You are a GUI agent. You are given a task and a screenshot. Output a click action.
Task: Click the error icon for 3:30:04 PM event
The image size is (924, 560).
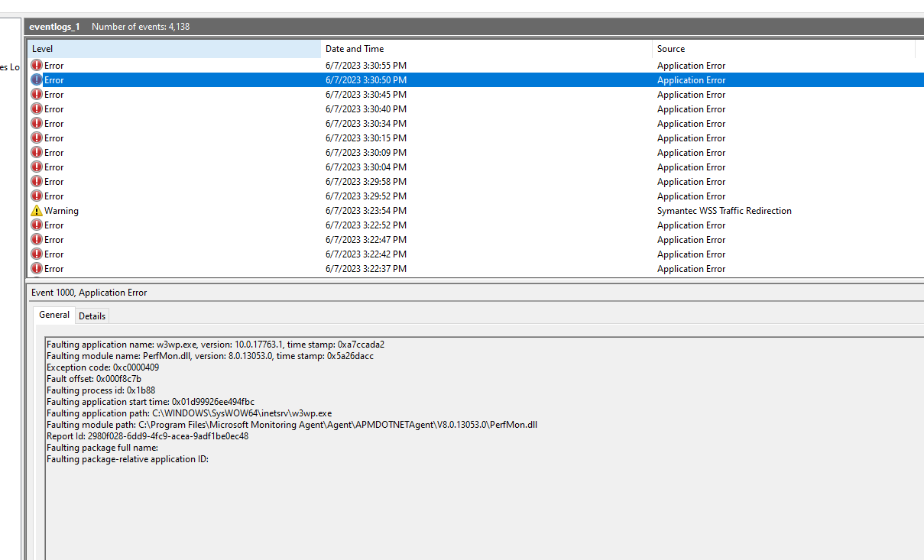(x=37, y=167)
